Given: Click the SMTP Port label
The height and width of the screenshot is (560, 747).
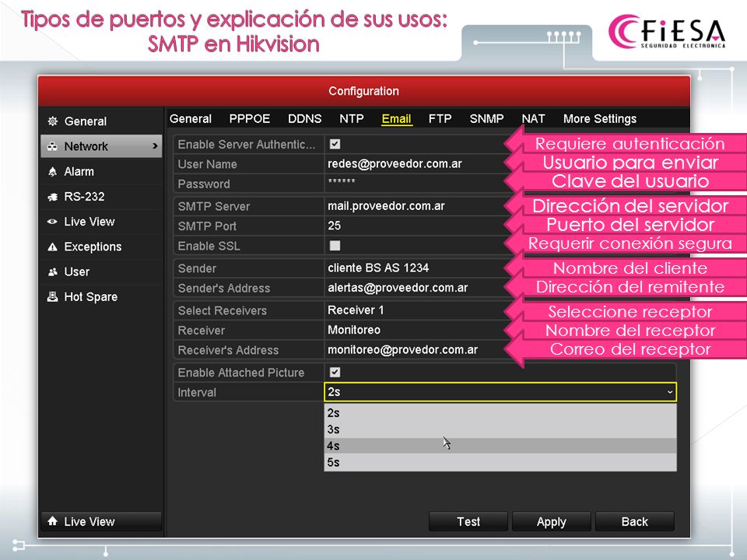Looking at the screenshot, I should 207,226.
